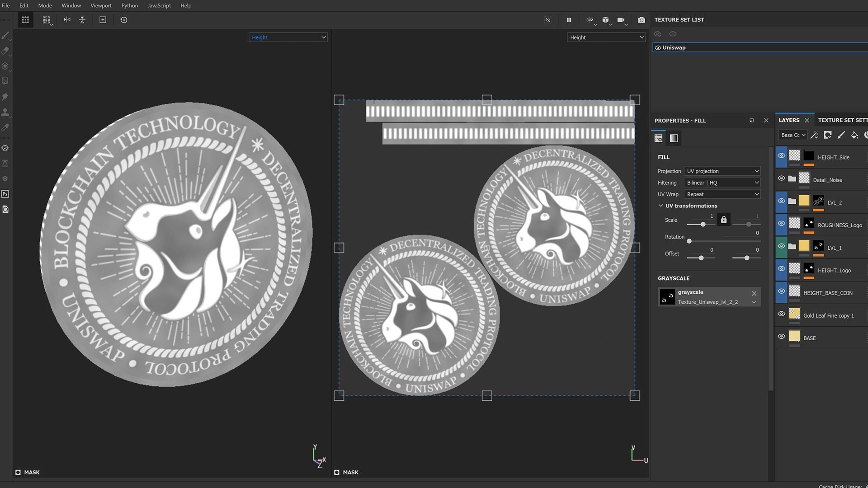Select the Polygon fill tool

(5, 82)
